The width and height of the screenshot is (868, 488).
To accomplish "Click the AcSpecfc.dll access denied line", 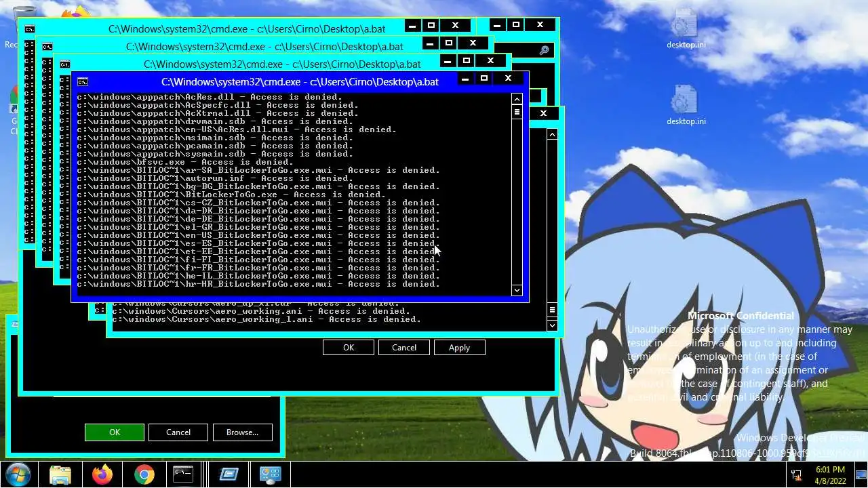I will pos(218,105).
